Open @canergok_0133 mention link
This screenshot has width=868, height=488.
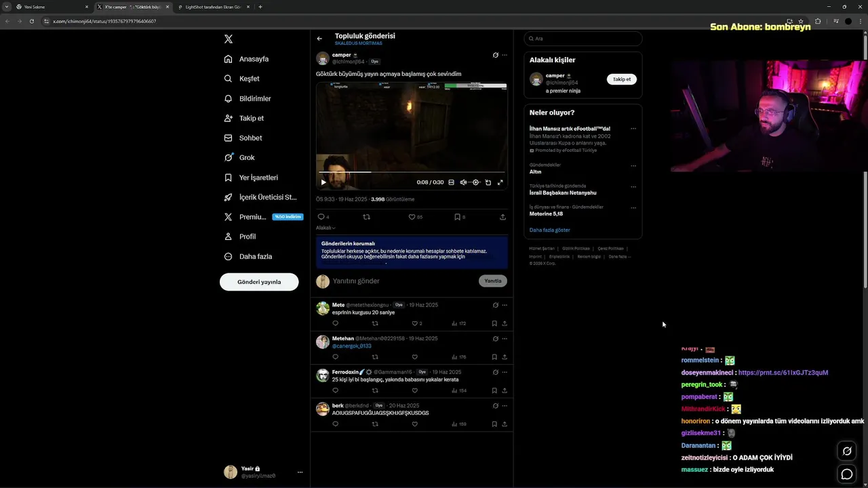click(351, 346)
